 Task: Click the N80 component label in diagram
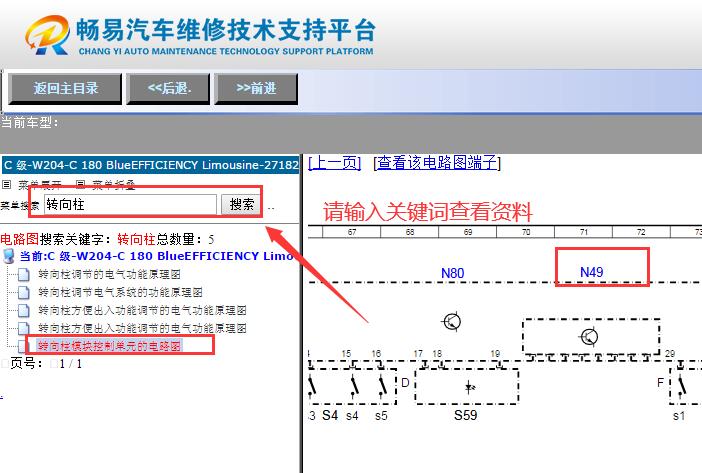(452, 273)
